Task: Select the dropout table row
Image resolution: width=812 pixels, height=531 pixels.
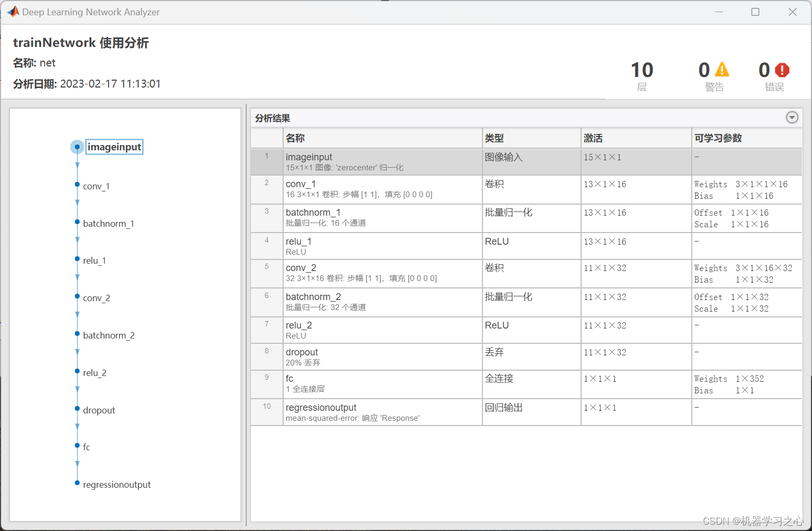Action: tap(526, 357)
